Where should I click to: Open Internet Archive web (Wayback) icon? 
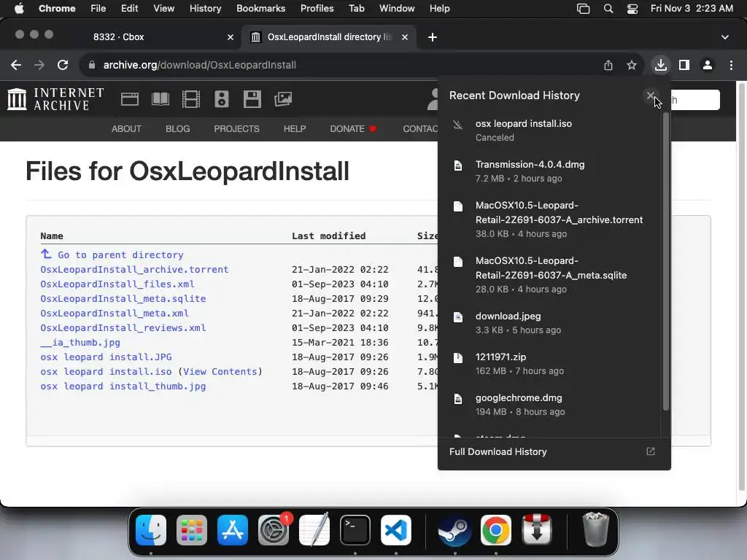(130, 99)
